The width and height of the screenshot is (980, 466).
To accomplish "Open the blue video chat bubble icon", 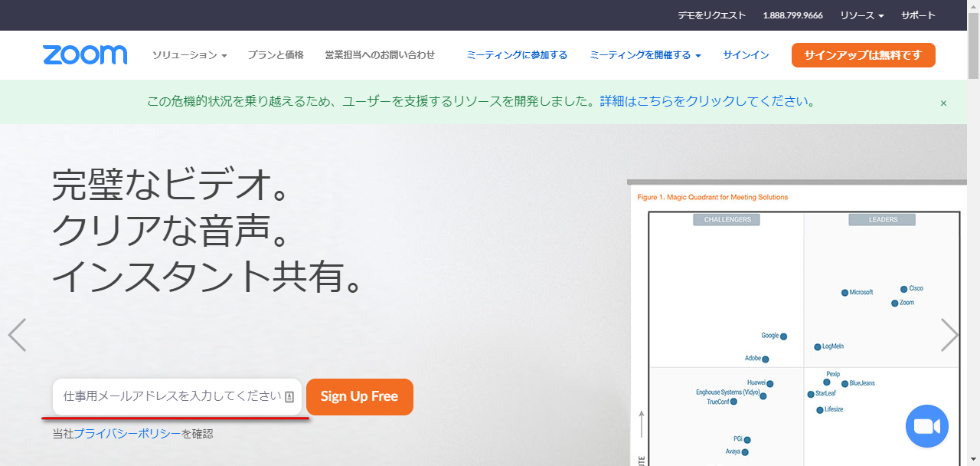I will tap(927, 426).
